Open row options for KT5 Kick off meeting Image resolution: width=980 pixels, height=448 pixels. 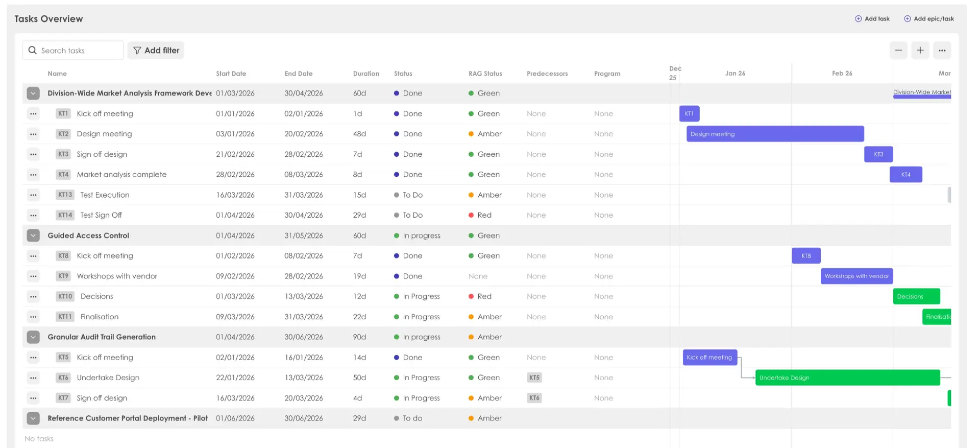click(33, 358)
